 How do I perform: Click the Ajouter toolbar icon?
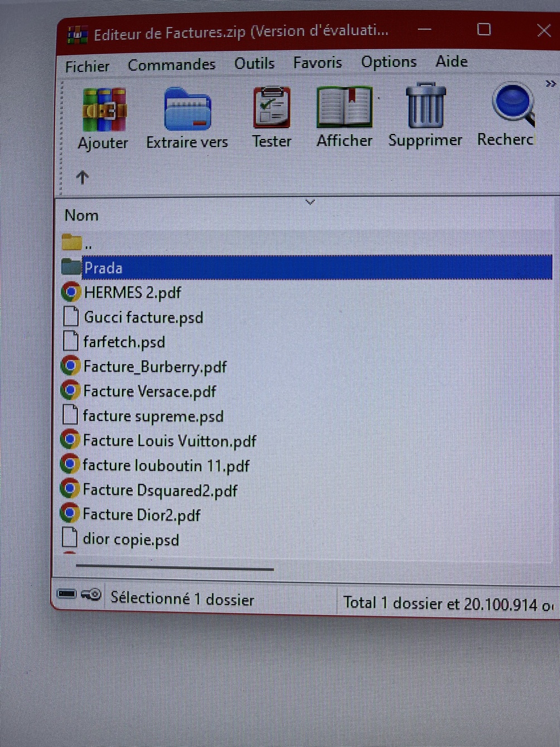[104, 110]
